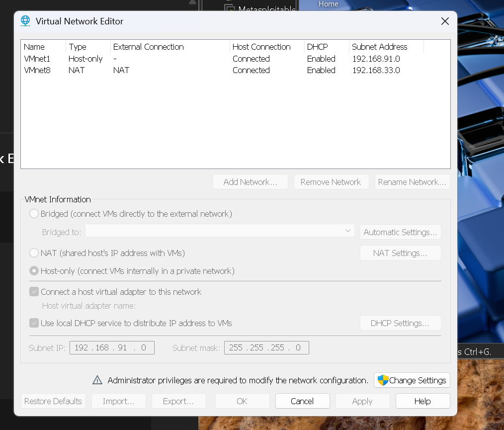Screen dimensions: 504x430
Task: Toggle the local DHCP service checkbox
Action: coord(34,323)
